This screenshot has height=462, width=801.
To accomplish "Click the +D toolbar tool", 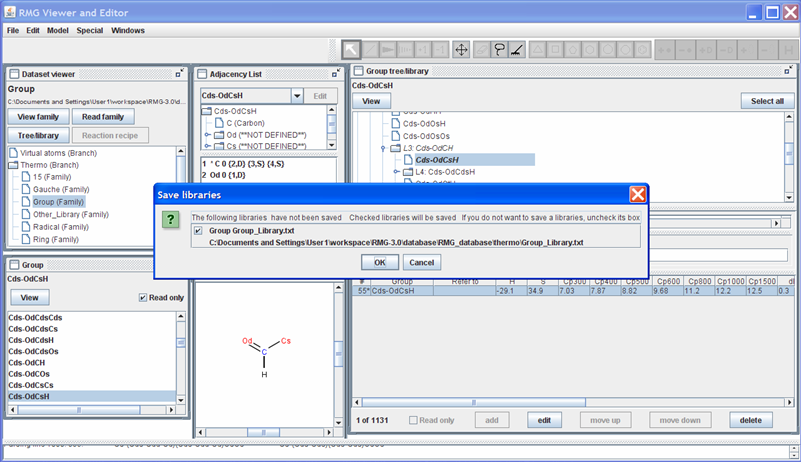I will (705, 50).
